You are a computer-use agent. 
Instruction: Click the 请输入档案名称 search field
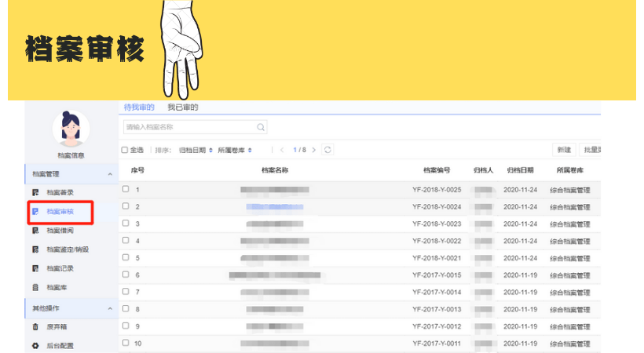pyautogui.click(x=188, y=127)
